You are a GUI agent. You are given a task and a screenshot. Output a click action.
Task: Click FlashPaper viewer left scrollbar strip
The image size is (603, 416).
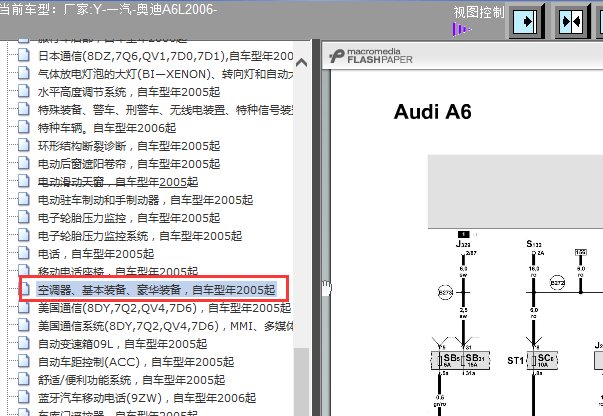(326, 242)
